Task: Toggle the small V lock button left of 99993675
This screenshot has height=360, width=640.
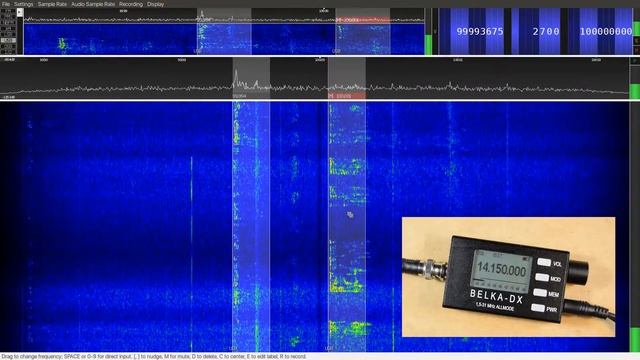Action: [435, 31]
